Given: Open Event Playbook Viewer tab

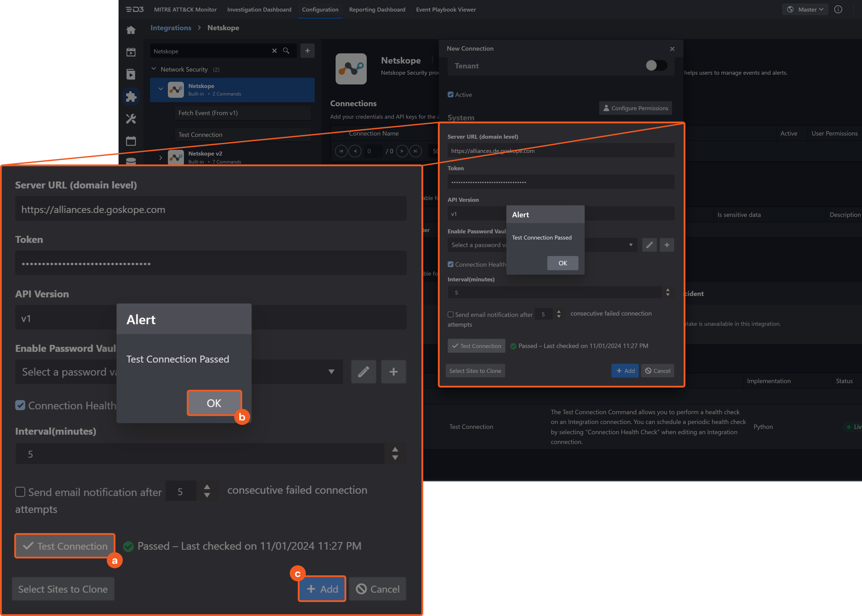Looking at the screenshot, I should (x=446, y=10).
